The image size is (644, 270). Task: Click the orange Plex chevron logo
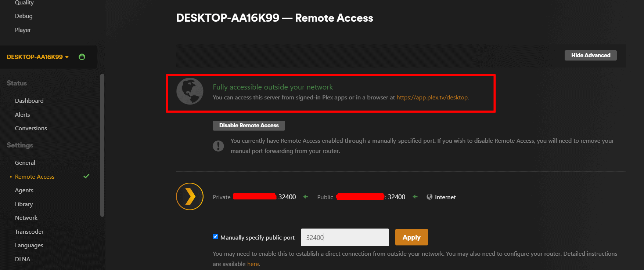click(190, 197)
